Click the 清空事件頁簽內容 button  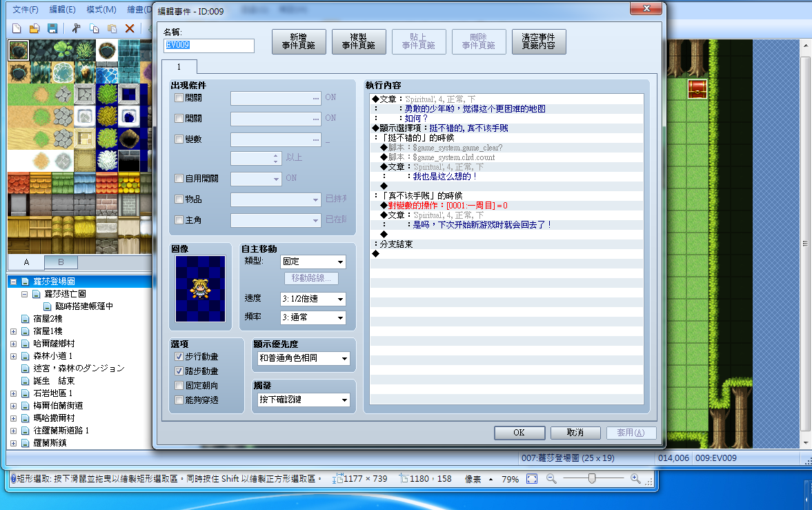(x=539, y=41)
